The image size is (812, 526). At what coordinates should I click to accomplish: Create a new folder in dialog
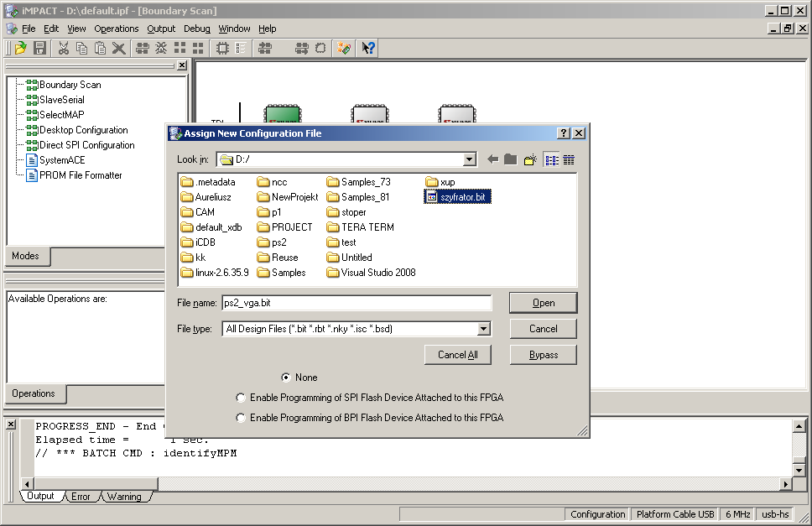530,159
